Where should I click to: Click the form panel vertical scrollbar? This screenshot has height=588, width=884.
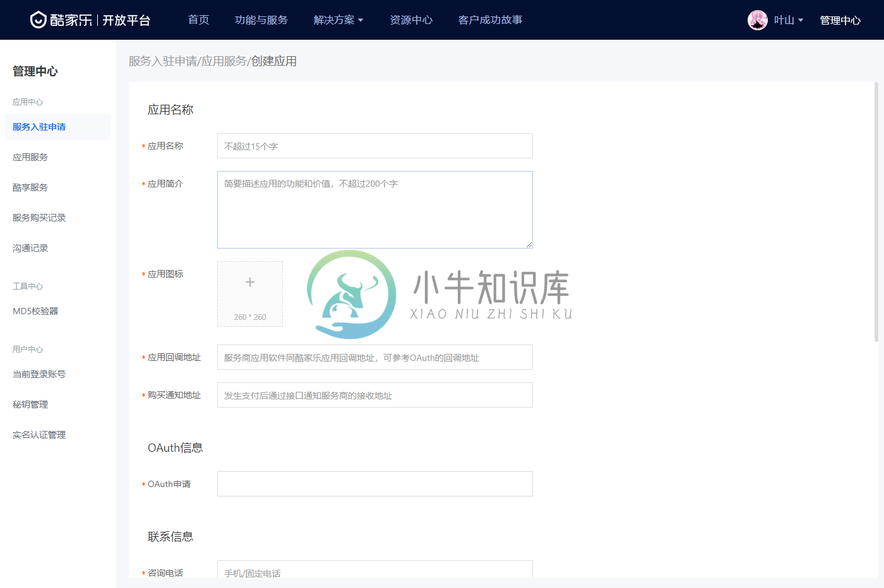(876, 212)
